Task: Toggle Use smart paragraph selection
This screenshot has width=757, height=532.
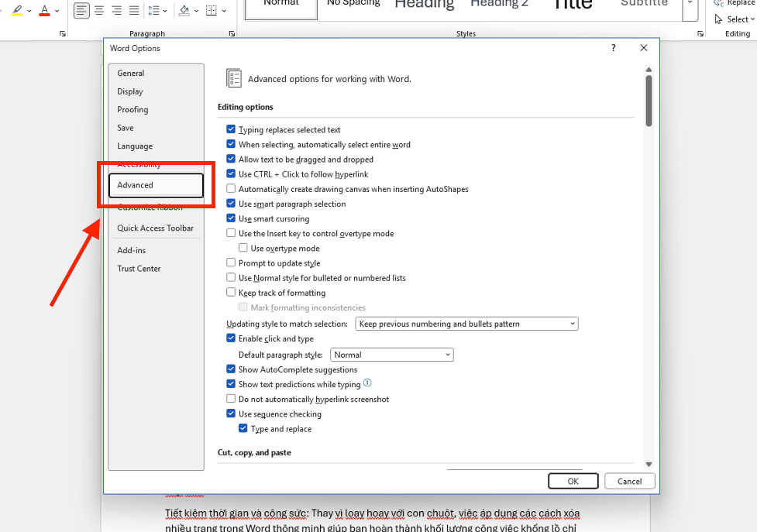Action: (231, 204)
